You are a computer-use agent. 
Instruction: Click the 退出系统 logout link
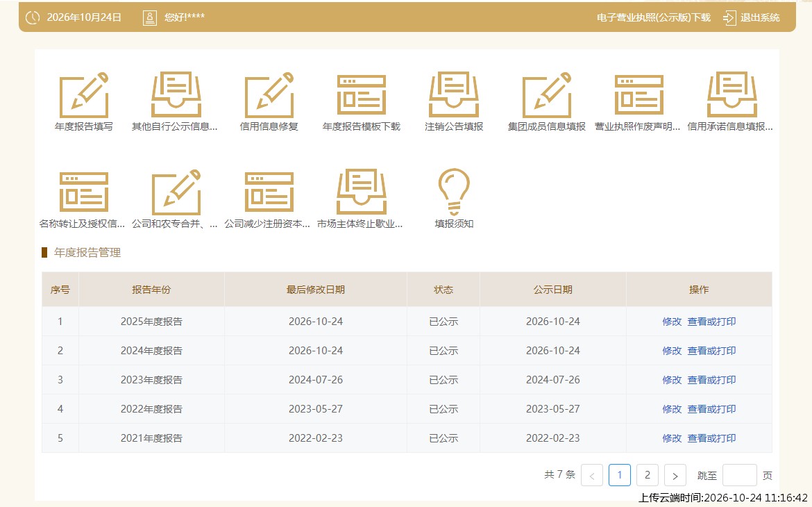tap(760, 17)
